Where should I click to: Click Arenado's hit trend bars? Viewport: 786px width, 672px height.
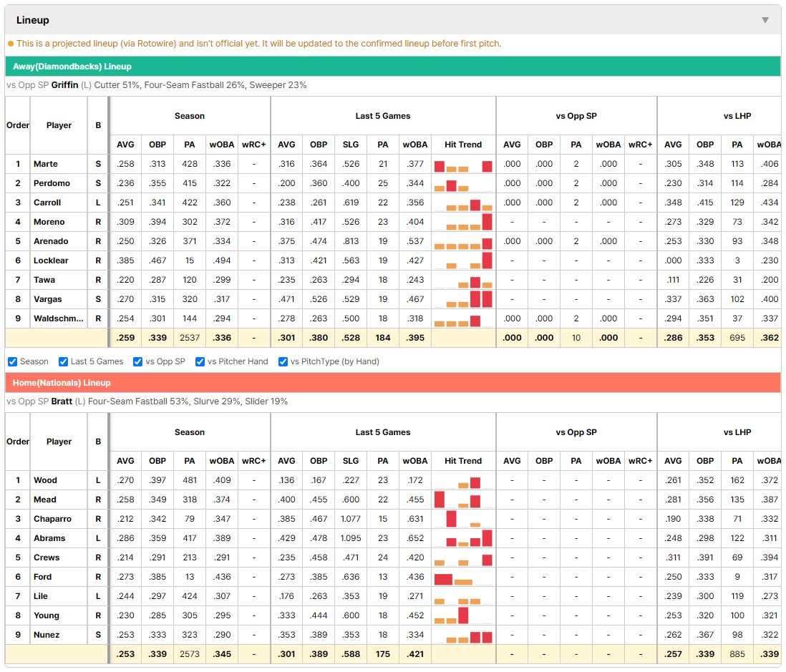pyautogui.click(x=463, y=242)
